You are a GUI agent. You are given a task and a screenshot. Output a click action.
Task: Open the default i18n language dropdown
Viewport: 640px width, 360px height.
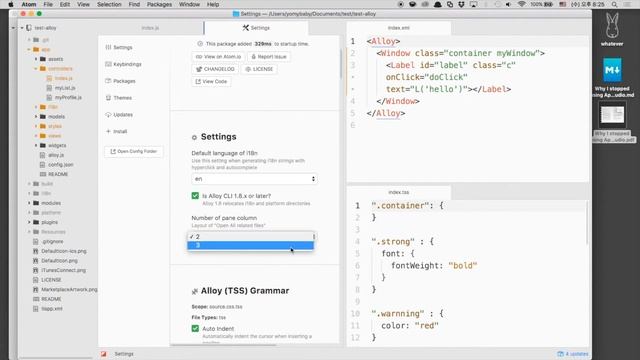pos(254,179)
